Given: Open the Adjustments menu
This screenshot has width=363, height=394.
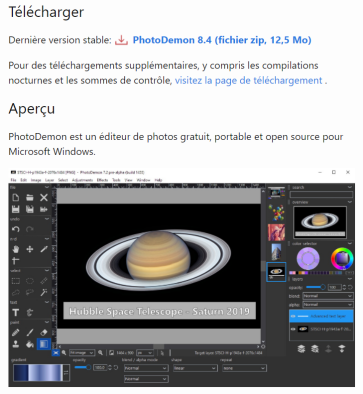Looking at the screenshot, I should tap(82, 180).
